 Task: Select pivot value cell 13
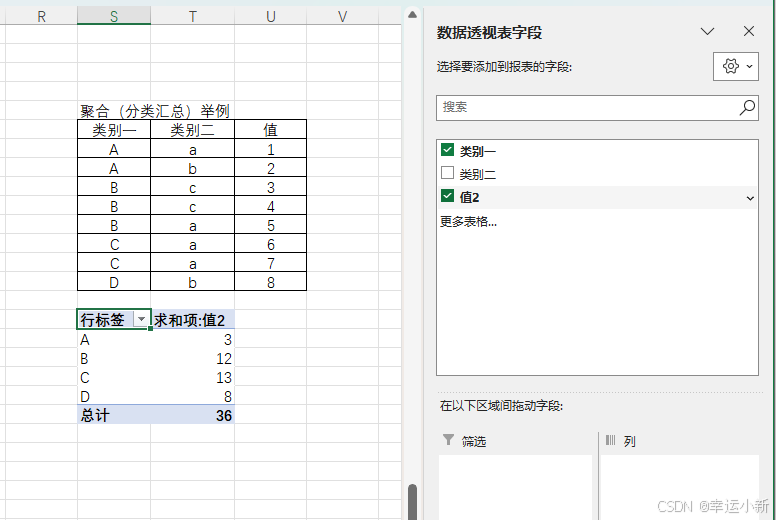click(193, 378)
